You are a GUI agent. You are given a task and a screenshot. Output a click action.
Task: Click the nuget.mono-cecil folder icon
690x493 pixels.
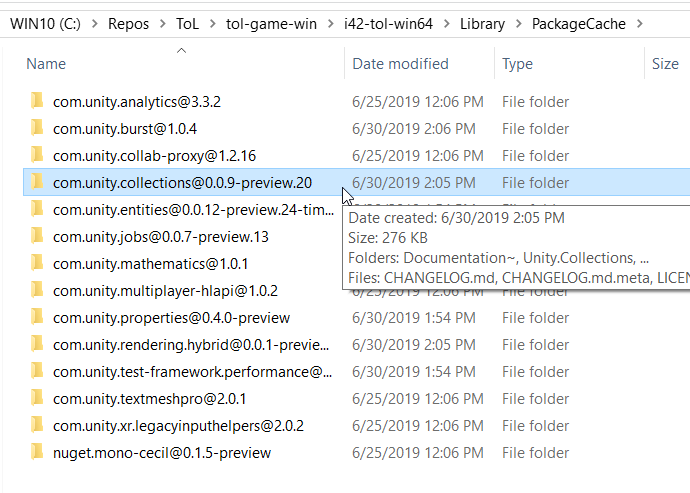tap(38, 452)
